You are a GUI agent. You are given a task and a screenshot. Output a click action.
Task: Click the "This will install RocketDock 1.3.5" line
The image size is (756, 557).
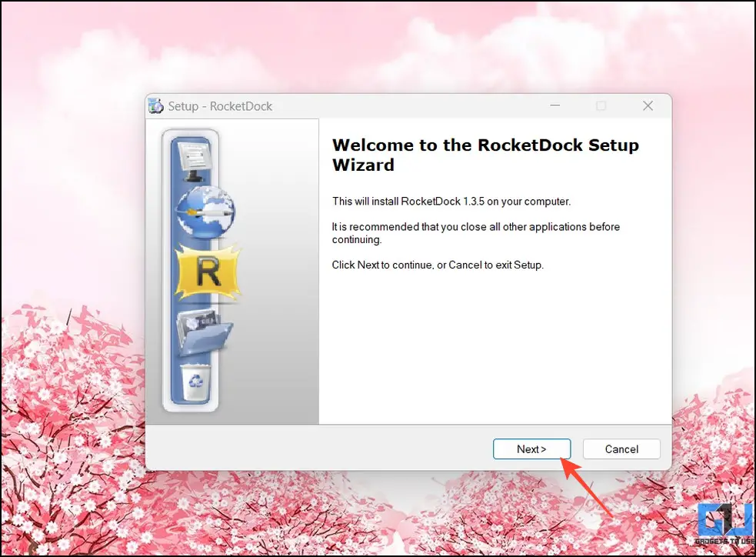point(451,201)
